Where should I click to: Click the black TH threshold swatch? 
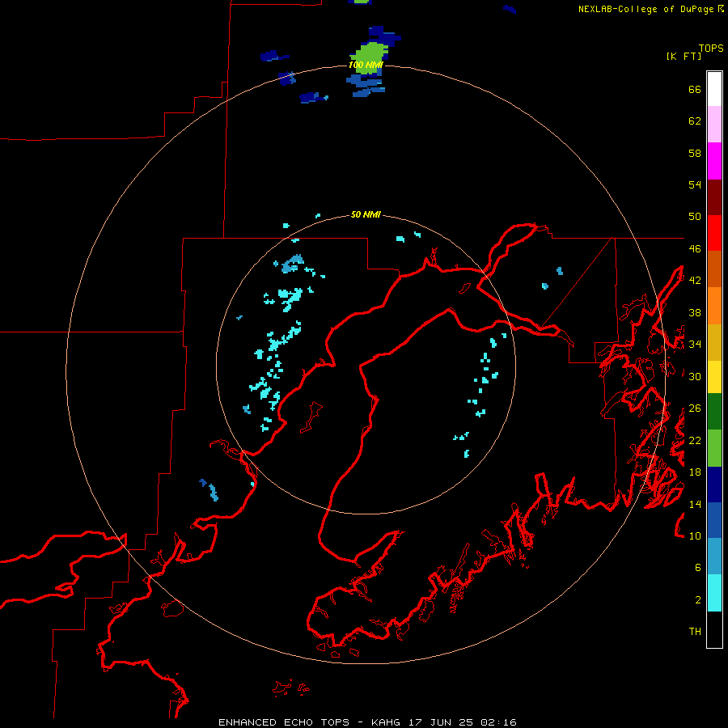pyautogui.click(x=714, y=629)
